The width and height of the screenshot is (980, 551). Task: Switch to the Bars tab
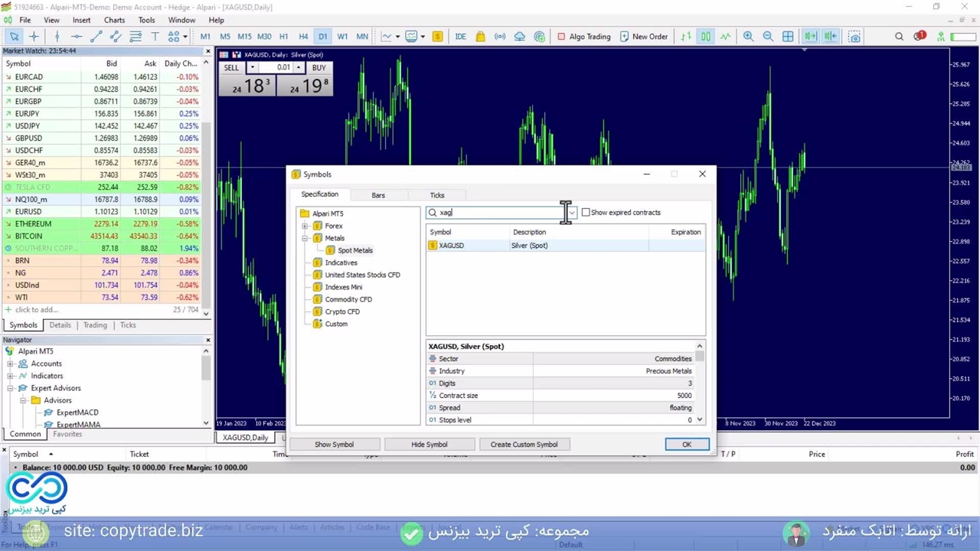pyautogui.click(x=378, y=195)
